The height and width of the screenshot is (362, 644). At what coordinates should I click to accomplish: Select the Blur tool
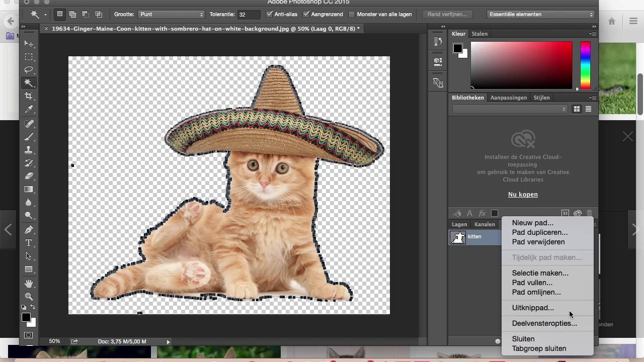[29, 202]
